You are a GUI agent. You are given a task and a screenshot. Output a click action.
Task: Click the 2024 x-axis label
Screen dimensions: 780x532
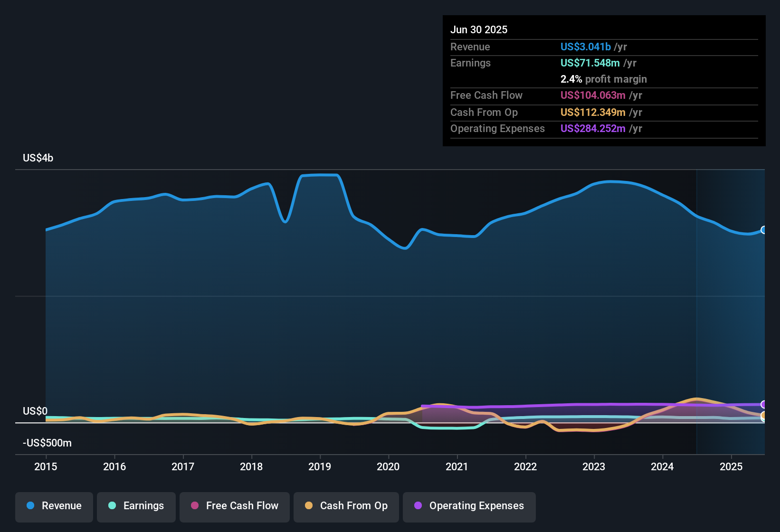(x=662, y=466)
